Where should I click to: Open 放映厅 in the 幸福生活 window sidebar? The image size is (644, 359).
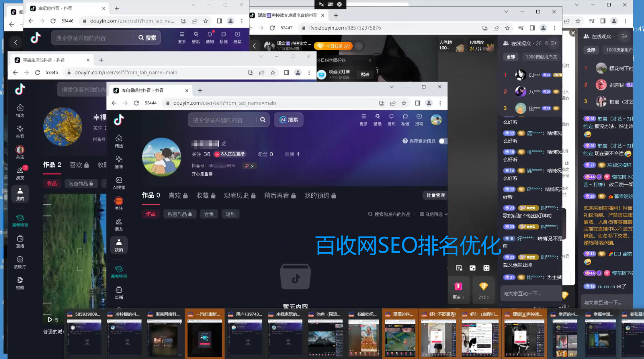(20, 262)
